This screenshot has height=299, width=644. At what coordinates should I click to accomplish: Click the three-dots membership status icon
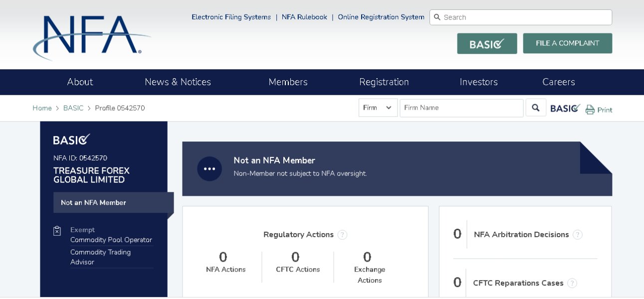point(210,168)
